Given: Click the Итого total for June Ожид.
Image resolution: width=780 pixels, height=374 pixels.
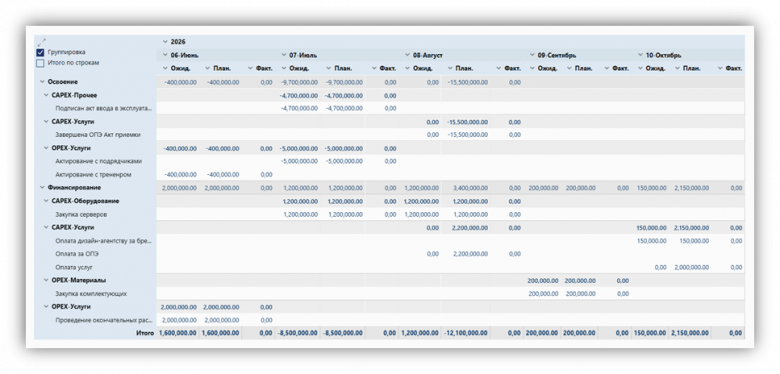Looking at the screenshot, I should click(x=177, y=333).
